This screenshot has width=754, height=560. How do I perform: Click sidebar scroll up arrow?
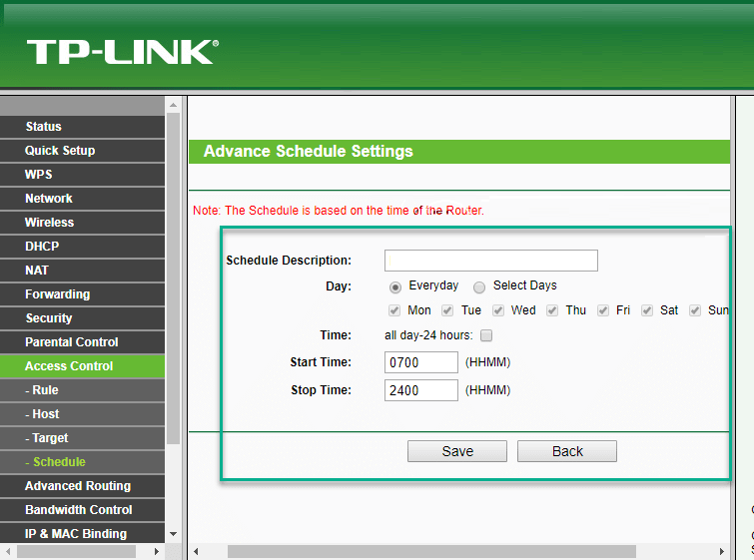174,105
